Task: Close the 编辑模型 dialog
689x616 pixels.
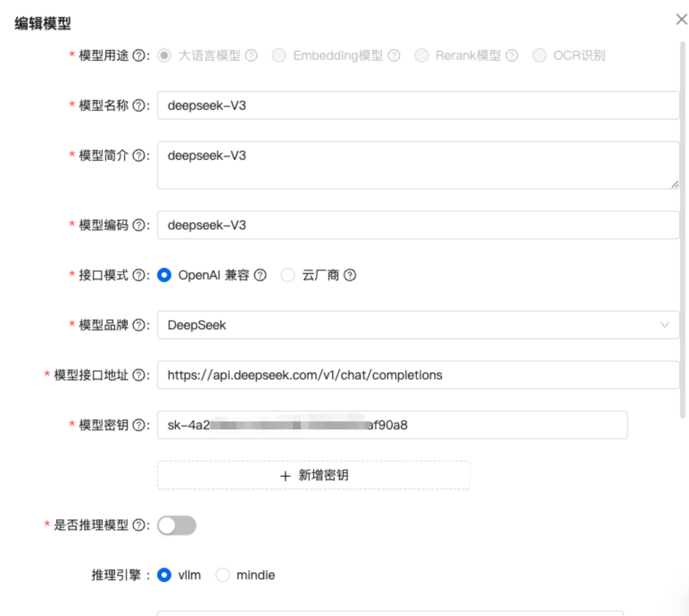Action: point(681,19)
